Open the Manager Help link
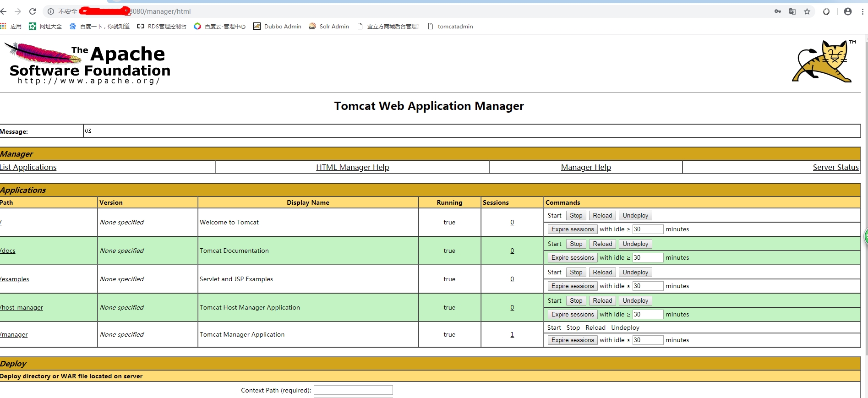Image resolution: width=868 pixels, height=398 pixels. coord(586,167)
